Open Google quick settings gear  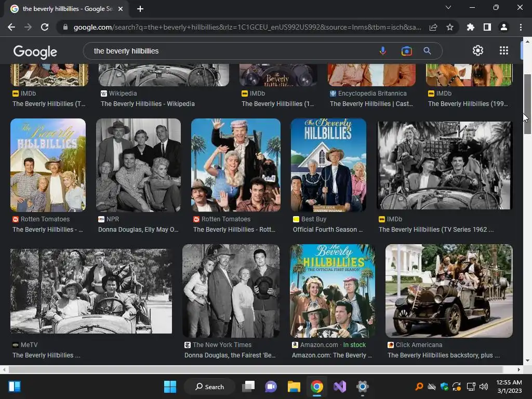pyautogui.click(x=478, y=50)
